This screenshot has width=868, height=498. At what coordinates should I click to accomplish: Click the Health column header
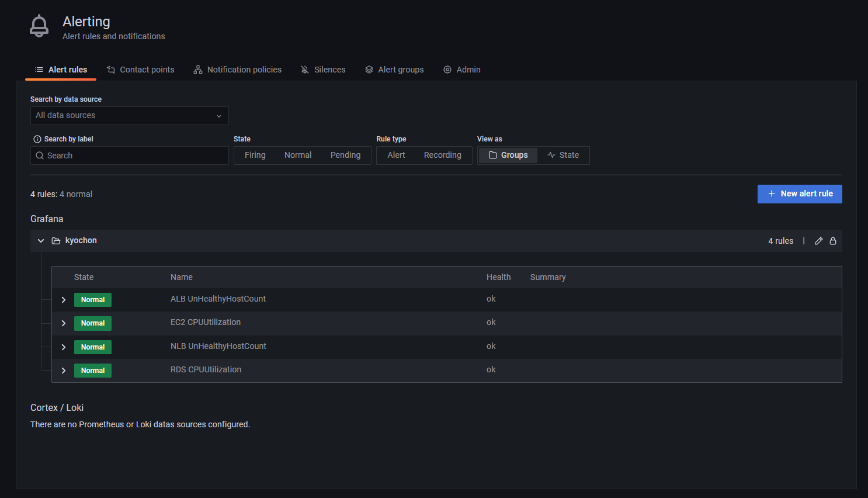tap(499, 277)
